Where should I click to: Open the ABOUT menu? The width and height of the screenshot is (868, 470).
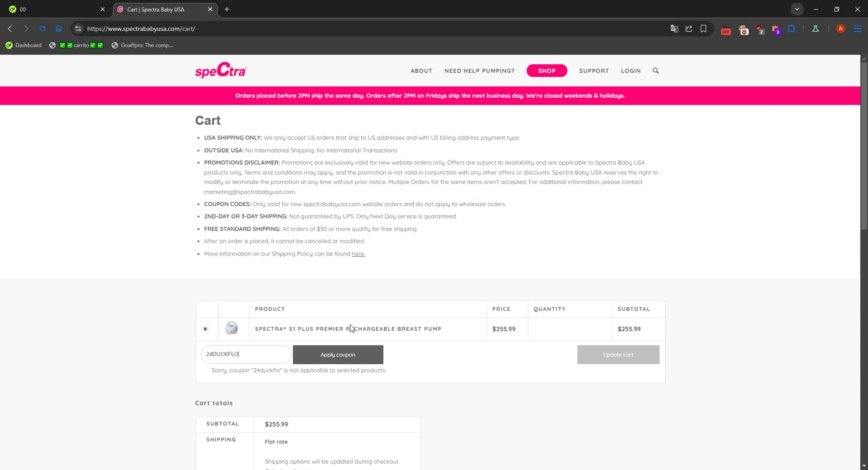tap(421, 71)
